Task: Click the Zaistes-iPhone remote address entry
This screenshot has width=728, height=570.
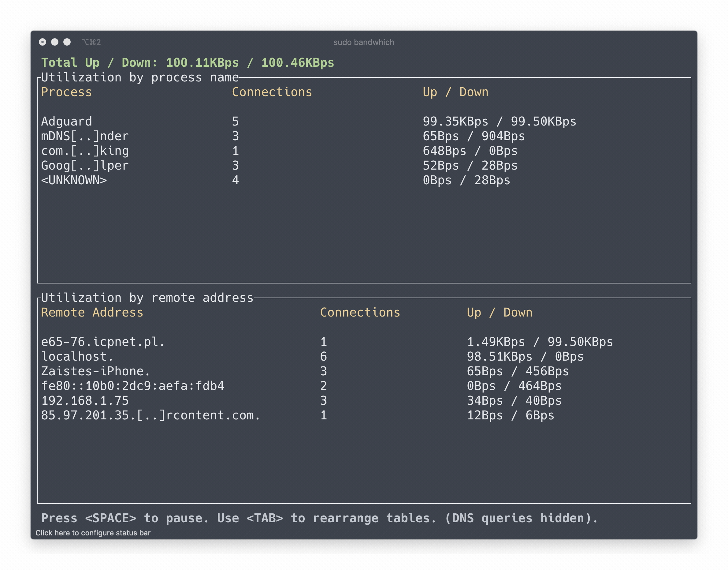Action: point(96,371)
